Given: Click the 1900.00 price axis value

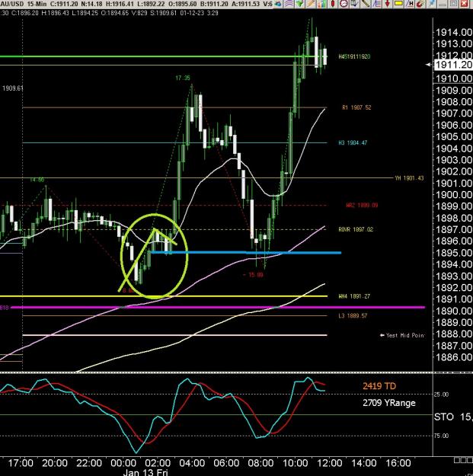Looking at the screenshot, I should pos(453,195).
